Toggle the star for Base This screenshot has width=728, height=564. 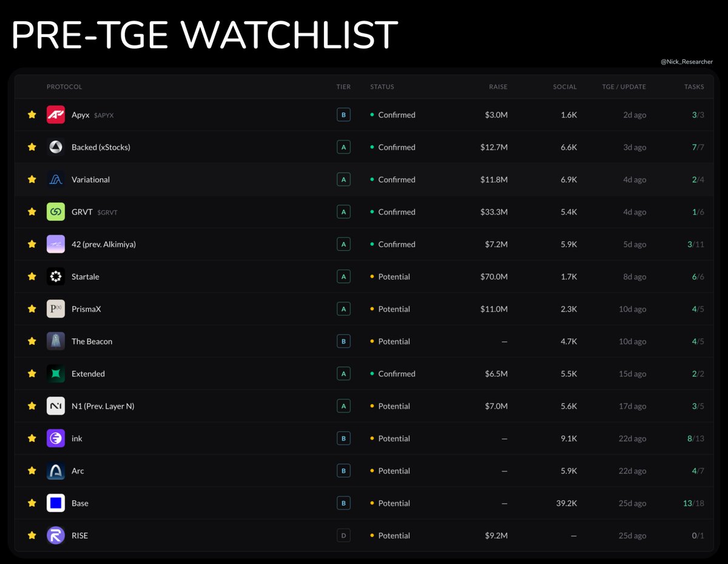[x=32, y=503]
